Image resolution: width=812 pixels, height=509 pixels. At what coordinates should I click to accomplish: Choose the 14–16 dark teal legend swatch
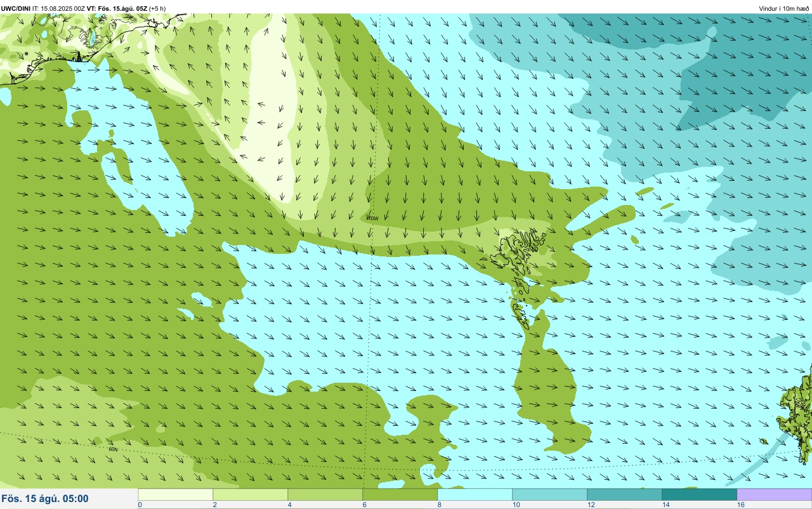(x=700, y=494)
